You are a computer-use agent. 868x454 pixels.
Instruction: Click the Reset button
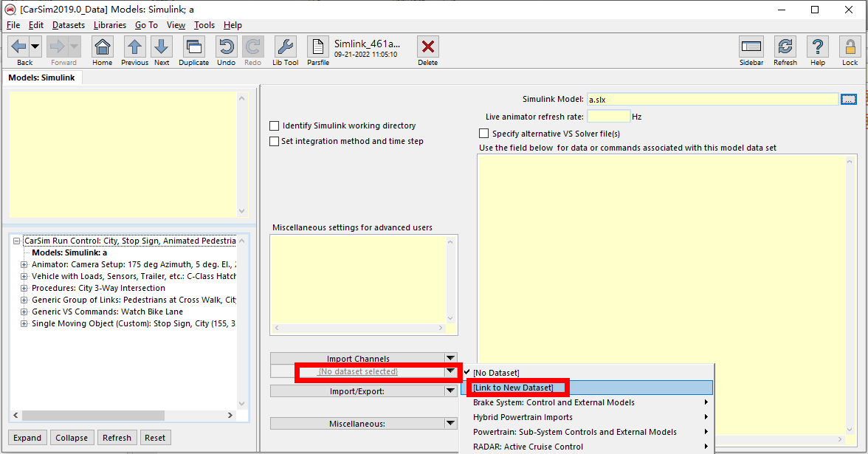pos(155,437)
